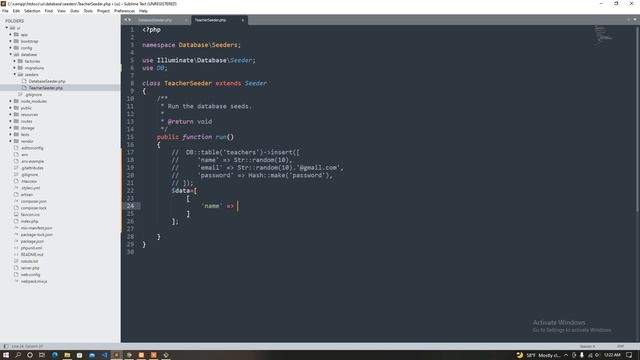Image resolution: width=640 pixels, height=360 pixels.
Task: Expand the bootstrap folder
Action: point(11,41)
